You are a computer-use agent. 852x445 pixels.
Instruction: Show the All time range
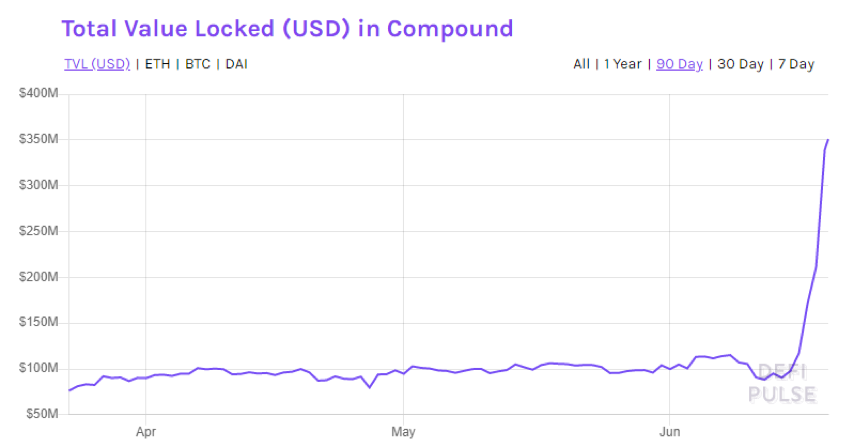click(581, 64)
